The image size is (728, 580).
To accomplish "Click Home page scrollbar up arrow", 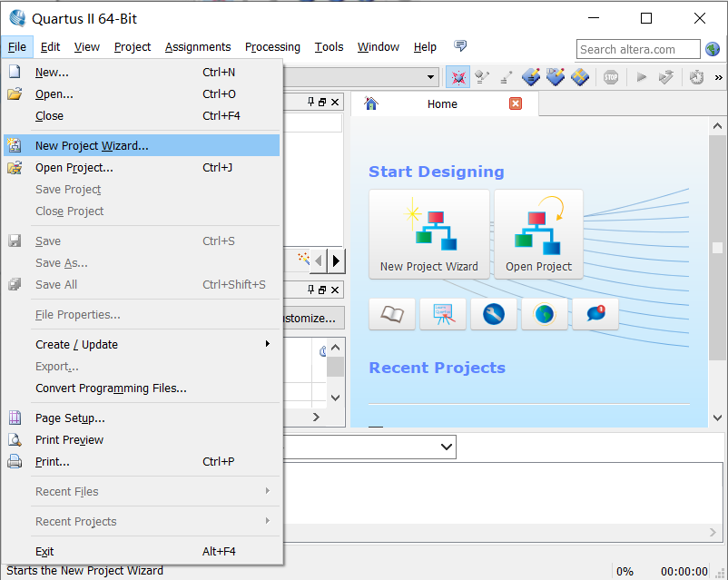I will pyautogui.click(x=717, y=126).
